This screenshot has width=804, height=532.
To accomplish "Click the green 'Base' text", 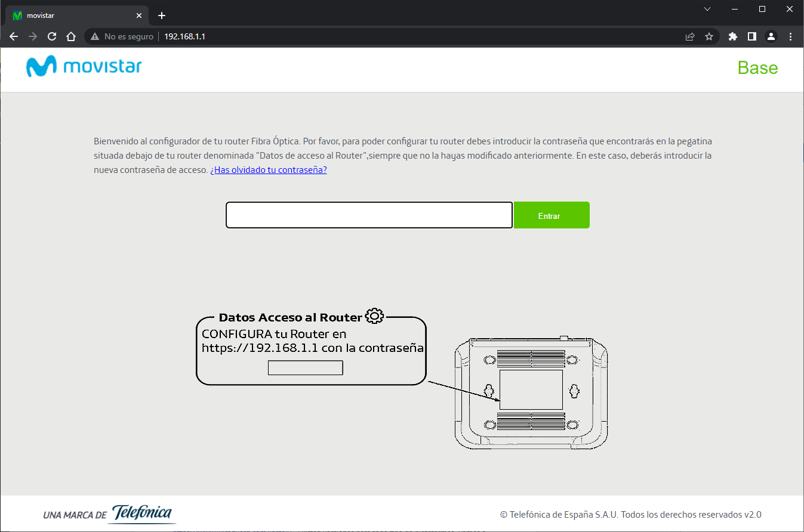I will click(757, 67).
